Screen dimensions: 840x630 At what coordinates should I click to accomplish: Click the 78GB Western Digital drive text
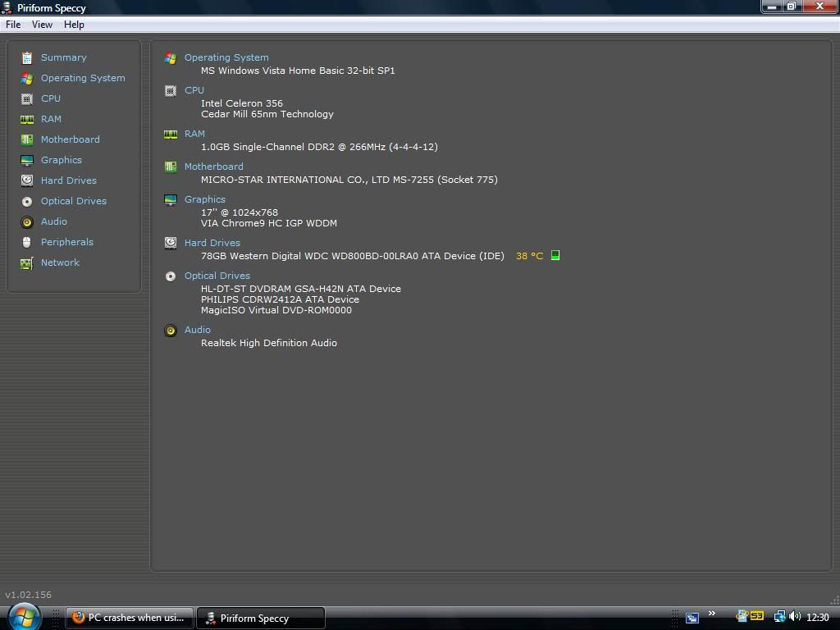353,256
